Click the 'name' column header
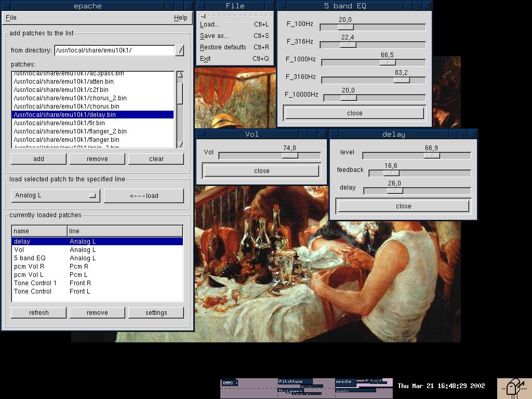This screenshot has height=399, width=532. [39, 231]
